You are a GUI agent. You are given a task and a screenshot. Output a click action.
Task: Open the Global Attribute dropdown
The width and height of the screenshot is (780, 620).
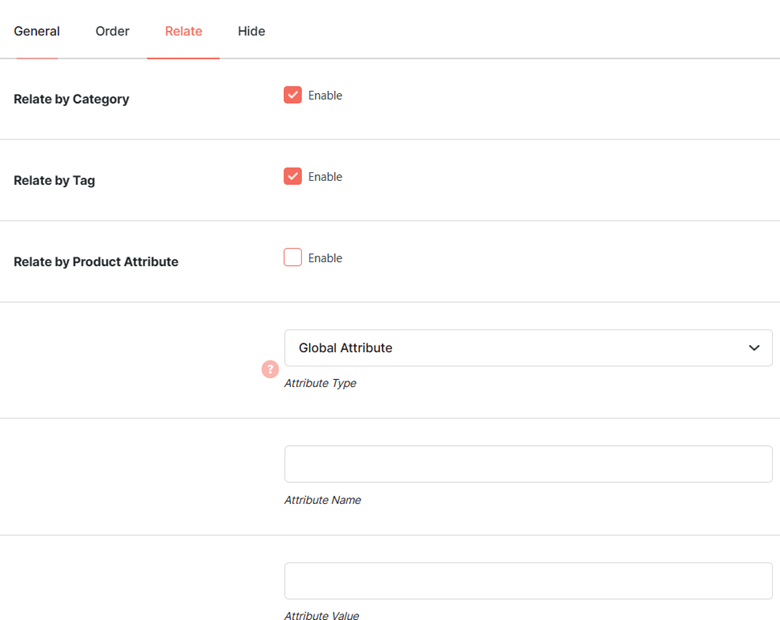(x=528, y=348)
